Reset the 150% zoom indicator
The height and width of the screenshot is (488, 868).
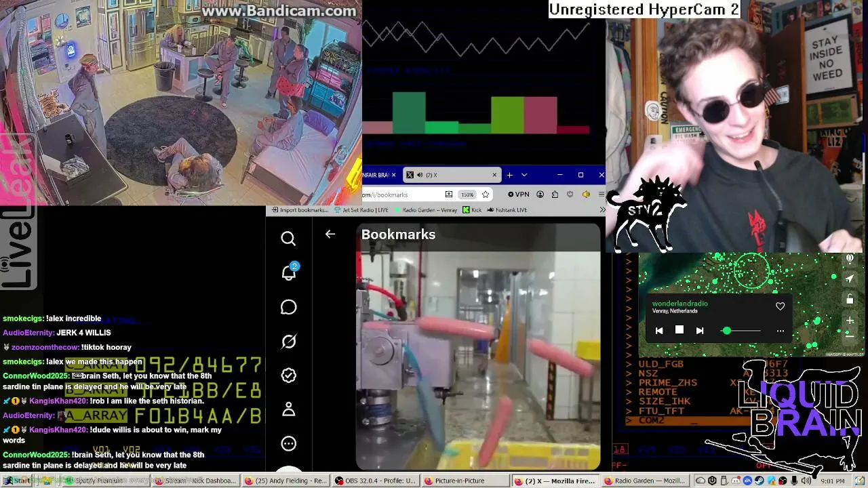(467, 195)
